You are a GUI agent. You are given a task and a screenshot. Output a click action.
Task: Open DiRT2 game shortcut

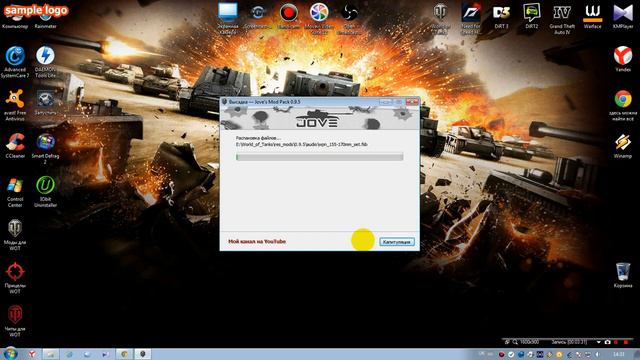tap(531, 16)
